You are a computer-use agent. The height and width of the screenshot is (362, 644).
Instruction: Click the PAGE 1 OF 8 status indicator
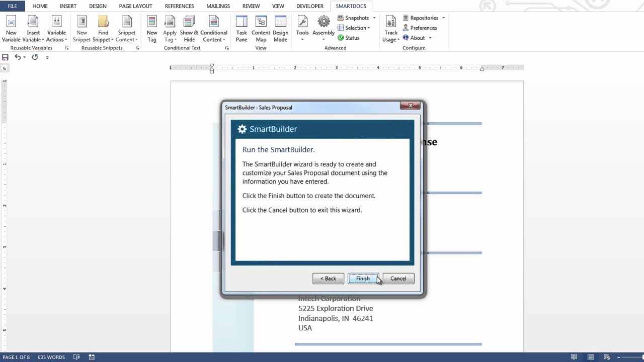tap(16, 357)
